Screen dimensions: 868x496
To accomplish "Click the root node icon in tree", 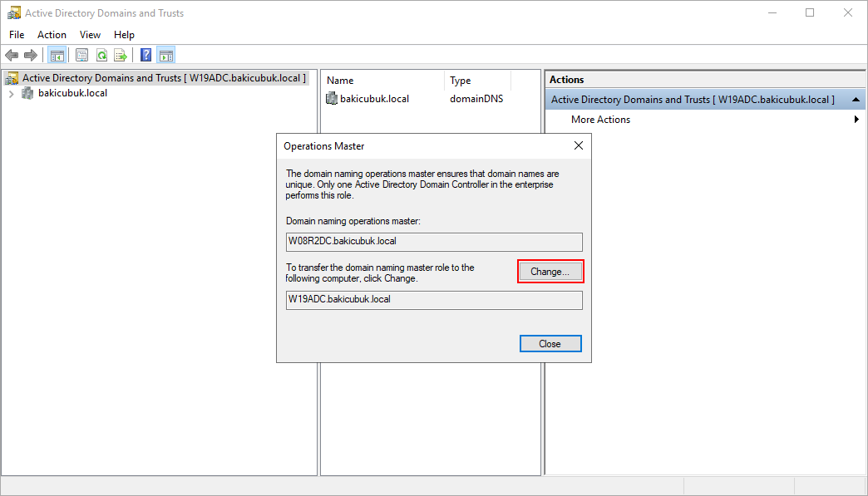I will tap(12, 79).
